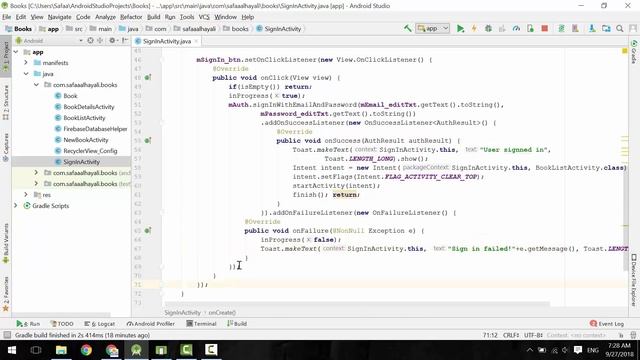Click the override gutter icon beside onClick
Image resolution: width=640 pixels, height=360 pixels.
pos(148,78)
